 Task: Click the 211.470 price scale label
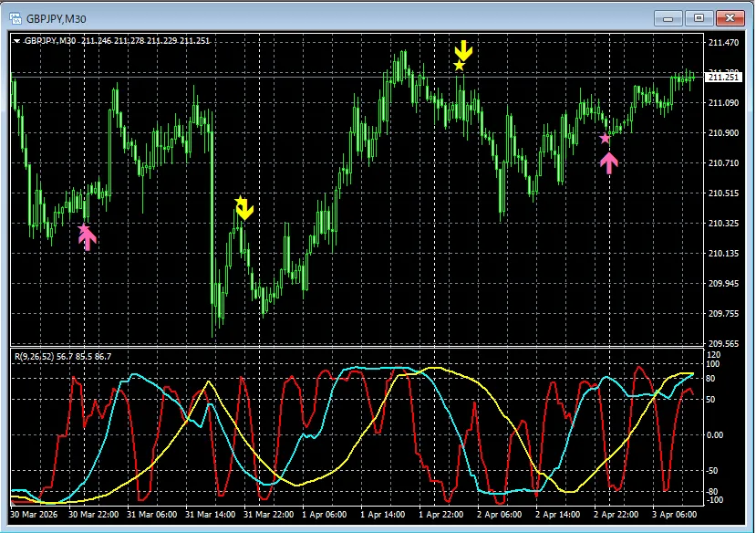(723, 43)
